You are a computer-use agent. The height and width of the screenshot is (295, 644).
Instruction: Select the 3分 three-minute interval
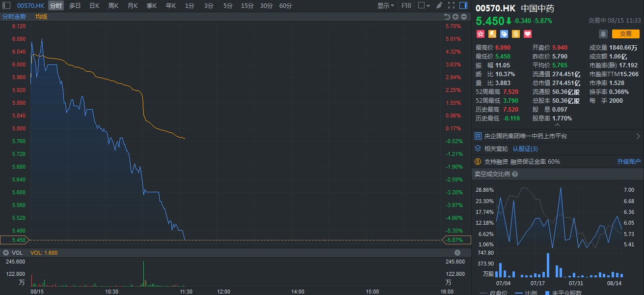click(209, 6)
